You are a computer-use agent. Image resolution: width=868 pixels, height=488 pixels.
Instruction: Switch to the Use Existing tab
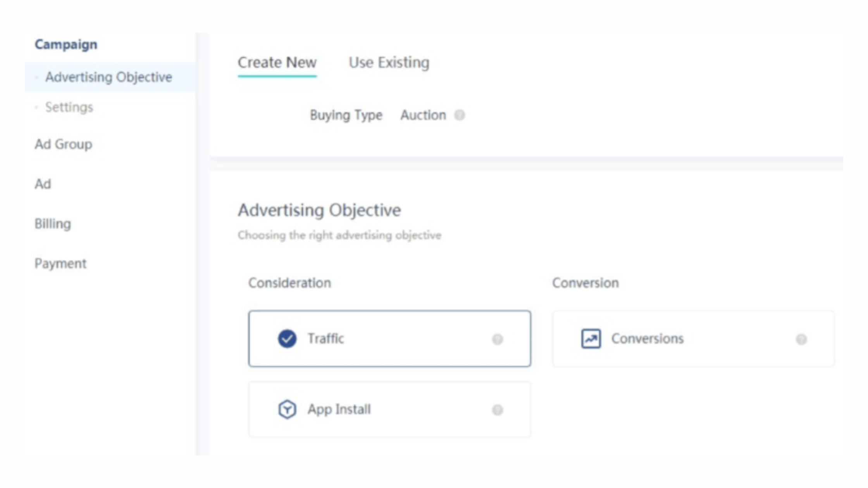tap(389, 62)
